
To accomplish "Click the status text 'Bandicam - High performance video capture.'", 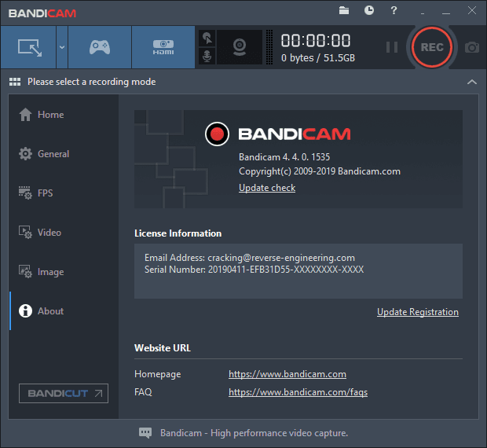I will tap(254, 433).
